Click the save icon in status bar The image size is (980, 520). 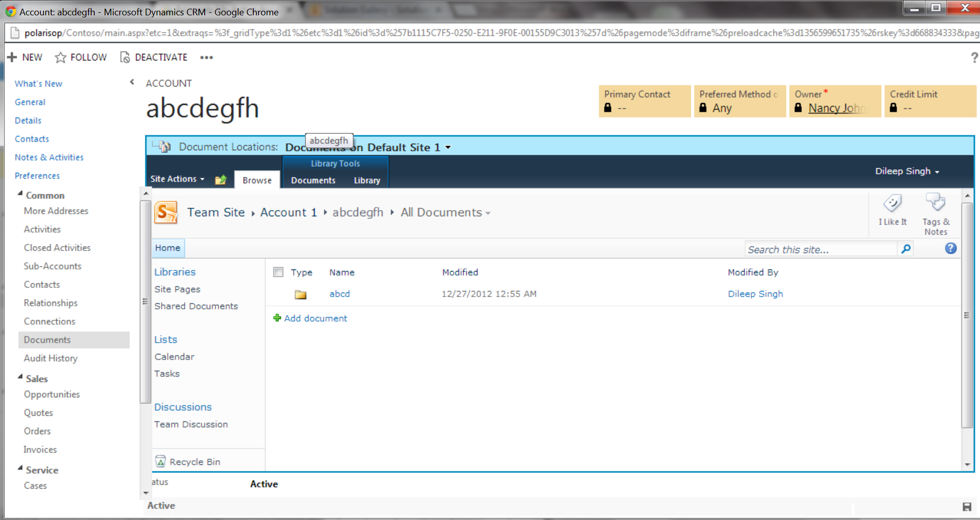pos(967,507)
